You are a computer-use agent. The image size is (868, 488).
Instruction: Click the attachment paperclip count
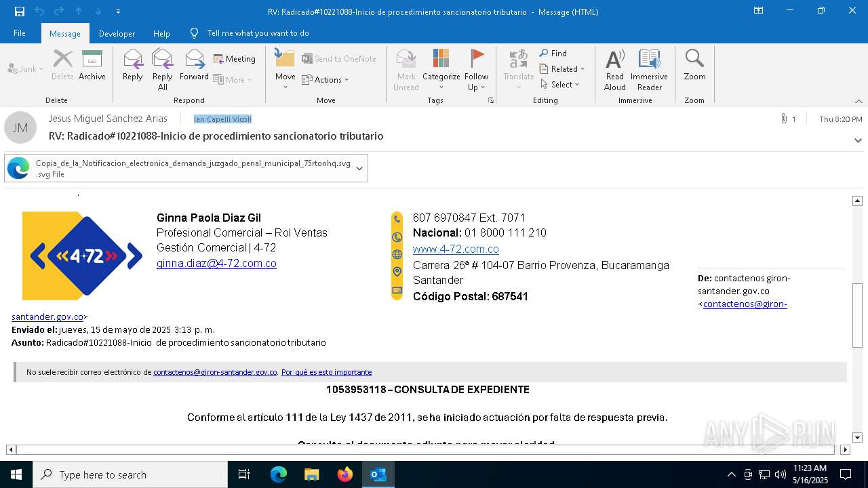coord(789,119)
